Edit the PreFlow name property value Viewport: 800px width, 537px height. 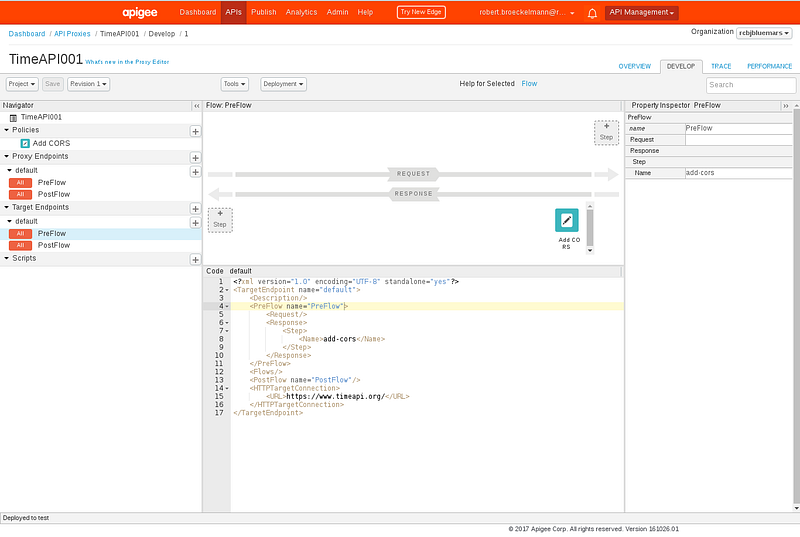click(x=738, y=129)
